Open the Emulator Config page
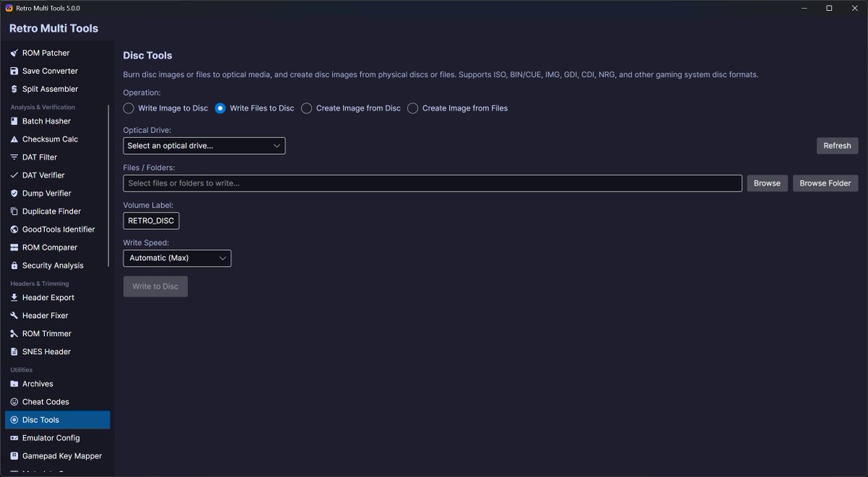Viewport: 868px width, 477px height. (x=57, y=438)
